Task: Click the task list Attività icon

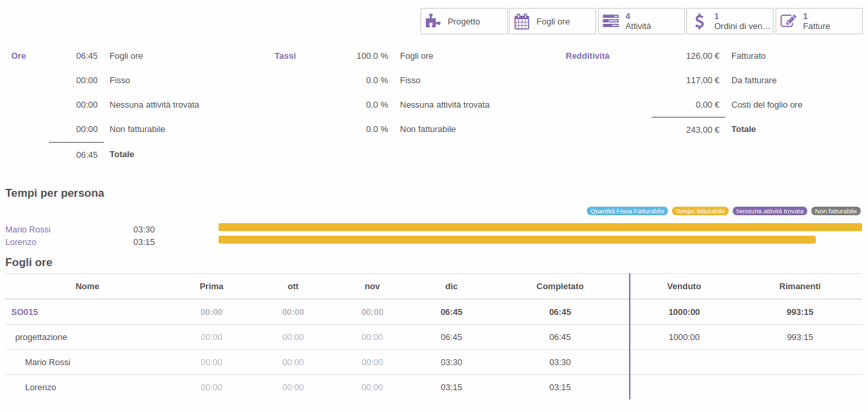Action: (611, 21)
